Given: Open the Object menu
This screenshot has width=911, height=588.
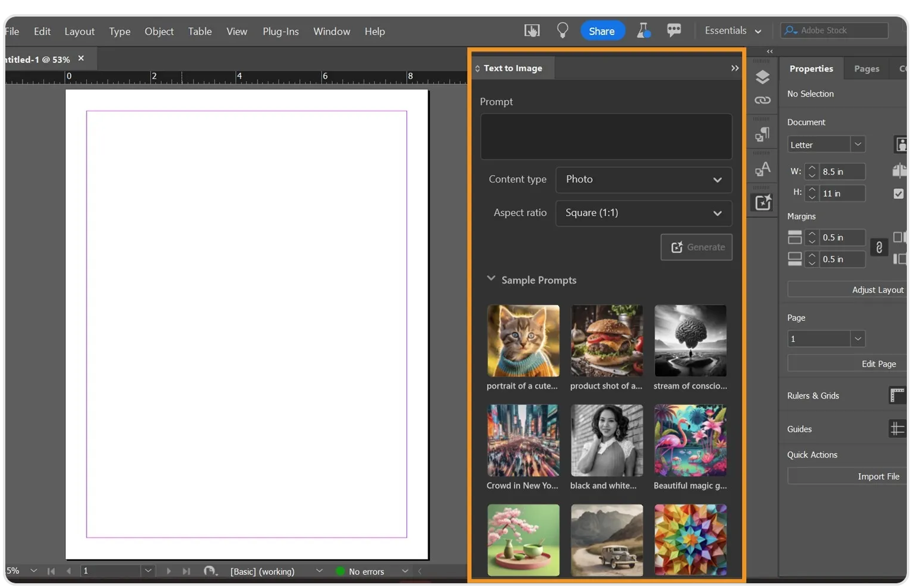Looking at the screenshot, I should click(x=159, y=31).
